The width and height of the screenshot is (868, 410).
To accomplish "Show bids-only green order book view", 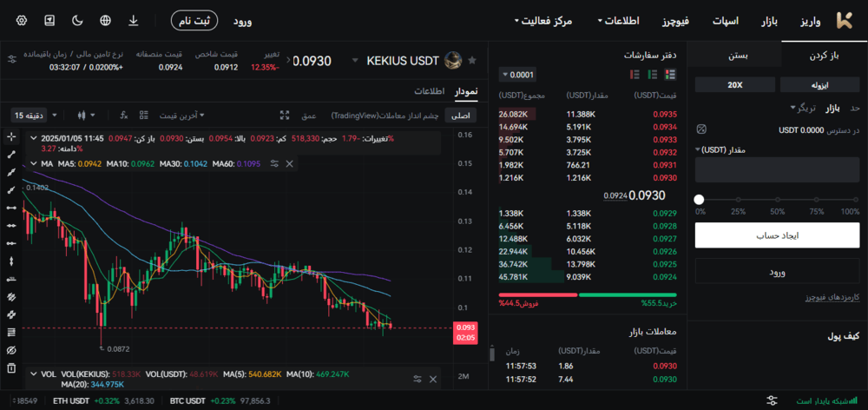I will click(653, 74).
